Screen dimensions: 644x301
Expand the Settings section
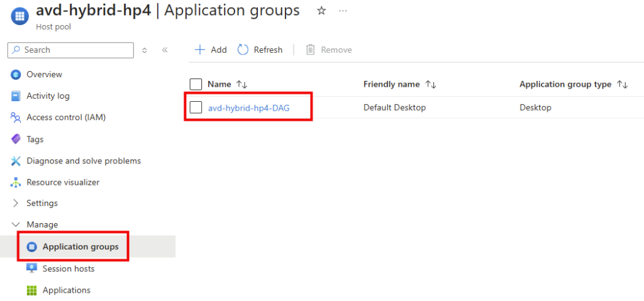[x=42, y=203]
